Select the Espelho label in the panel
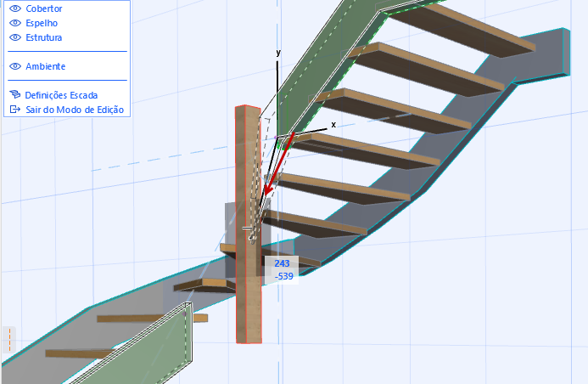This screenshot has width=588, height=384. point(42,23)
